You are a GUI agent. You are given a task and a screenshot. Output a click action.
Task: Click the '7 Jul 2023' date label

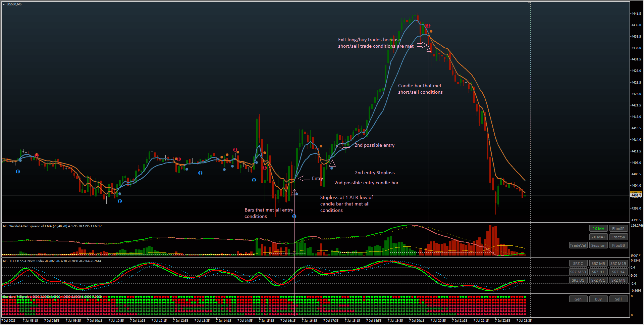[x=9, y=321]
